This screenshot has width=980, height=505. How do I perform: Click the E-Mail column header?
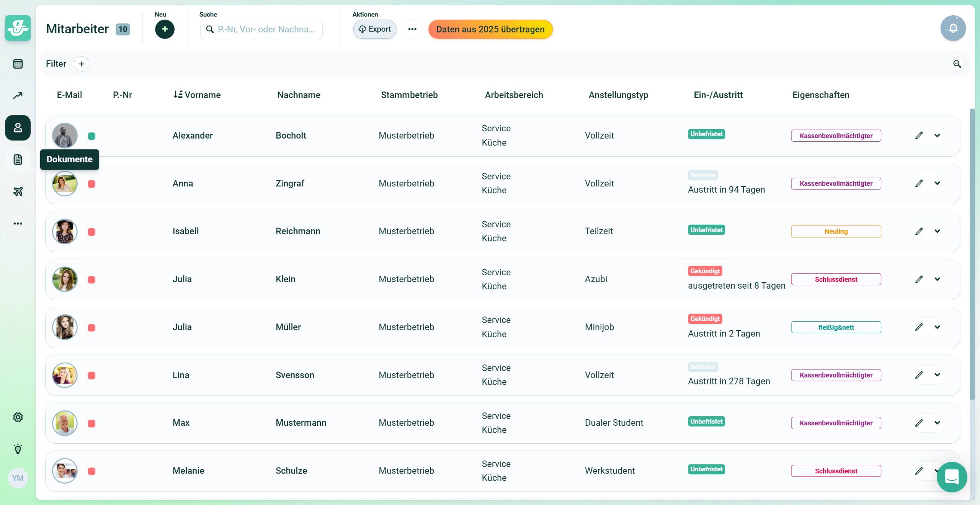[x=69, y=95]
